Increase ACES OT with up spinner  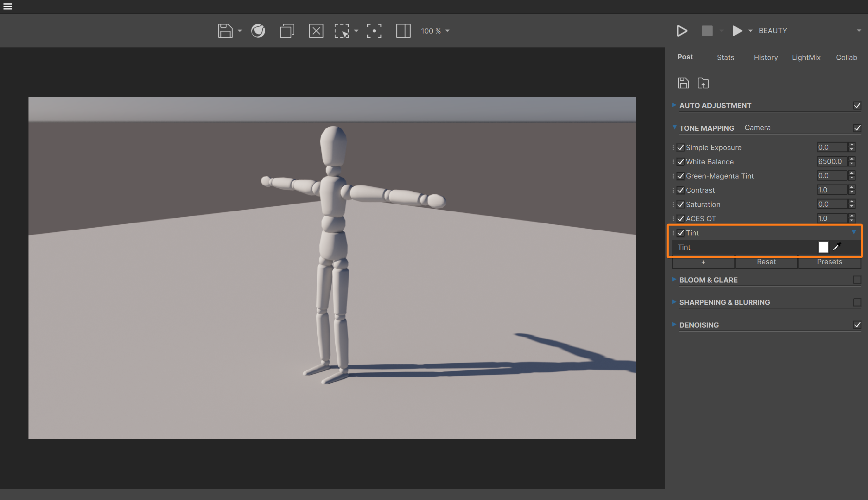[851, 216]
